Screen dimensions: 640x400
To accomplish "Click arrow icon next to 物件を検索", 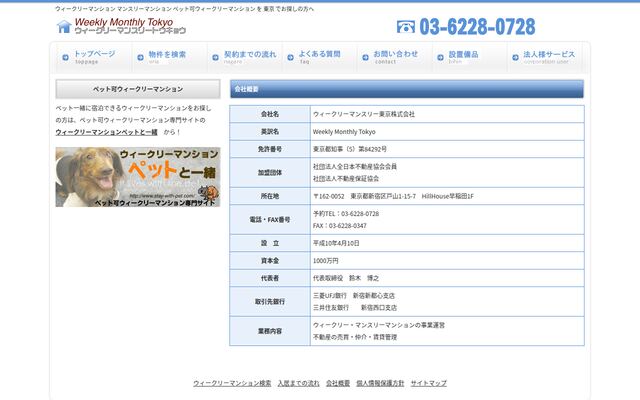I will point(140,58).
